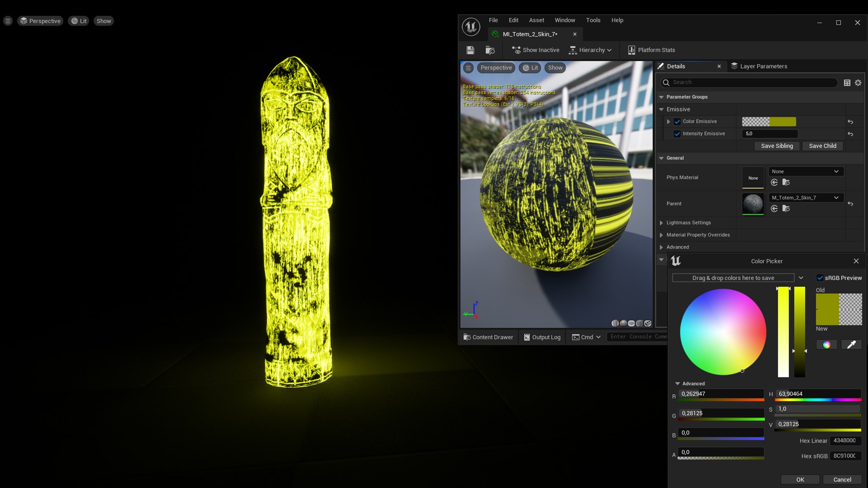Reset Intensity Emissive to default value

850,134
